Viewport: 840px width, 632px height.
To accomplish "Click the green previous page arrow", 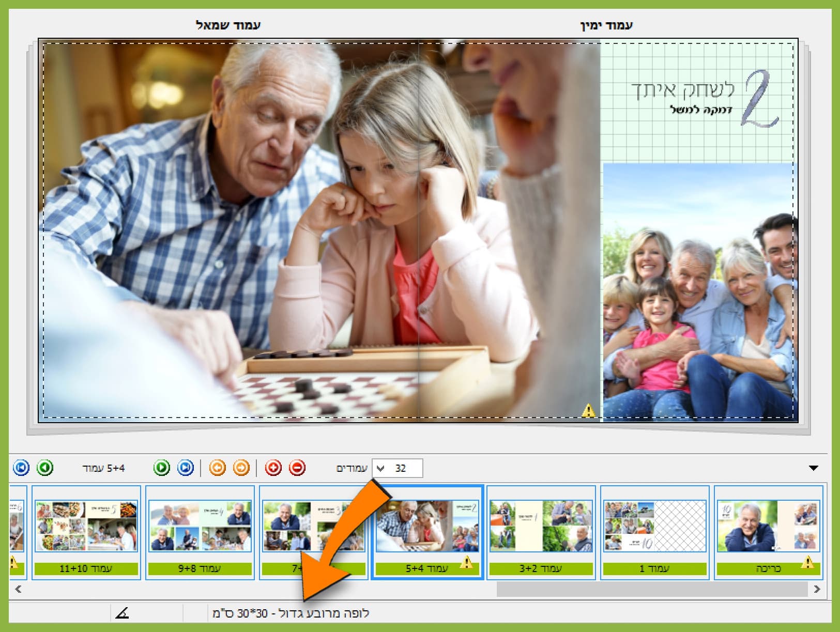I will coord(45,468).
